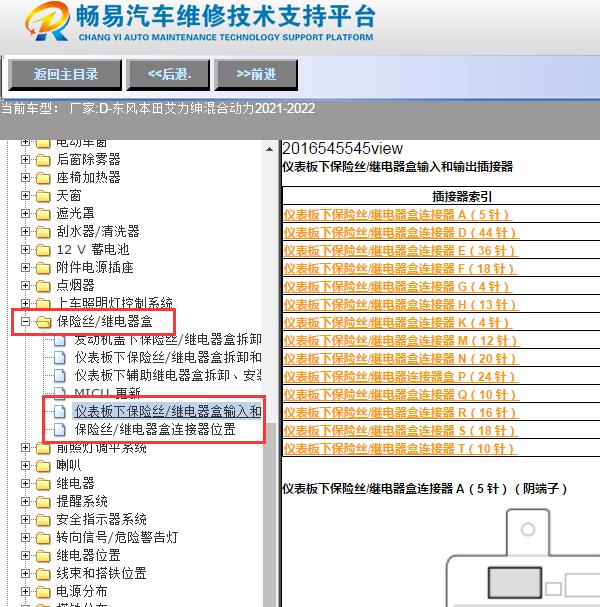Expand the 提醒系统 node
Screen dimensions: 600x607
coord(25,501)
